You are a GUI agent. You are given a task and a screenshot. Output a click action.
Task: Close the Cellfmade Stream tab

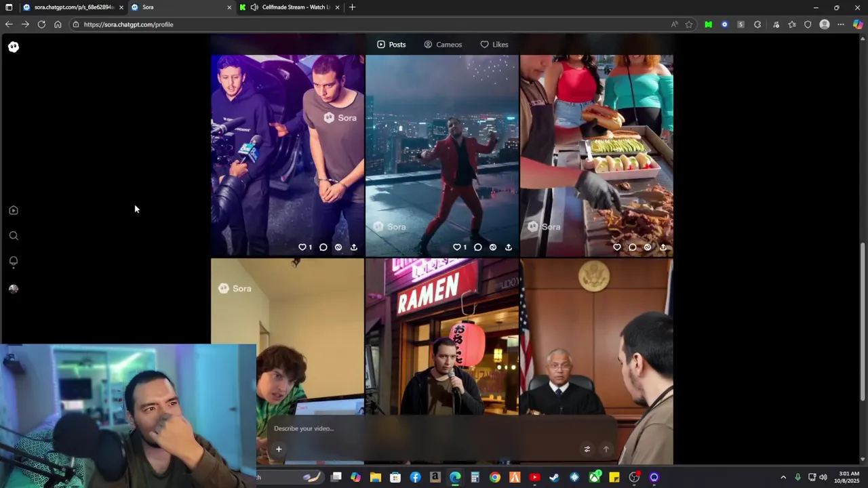337,7
